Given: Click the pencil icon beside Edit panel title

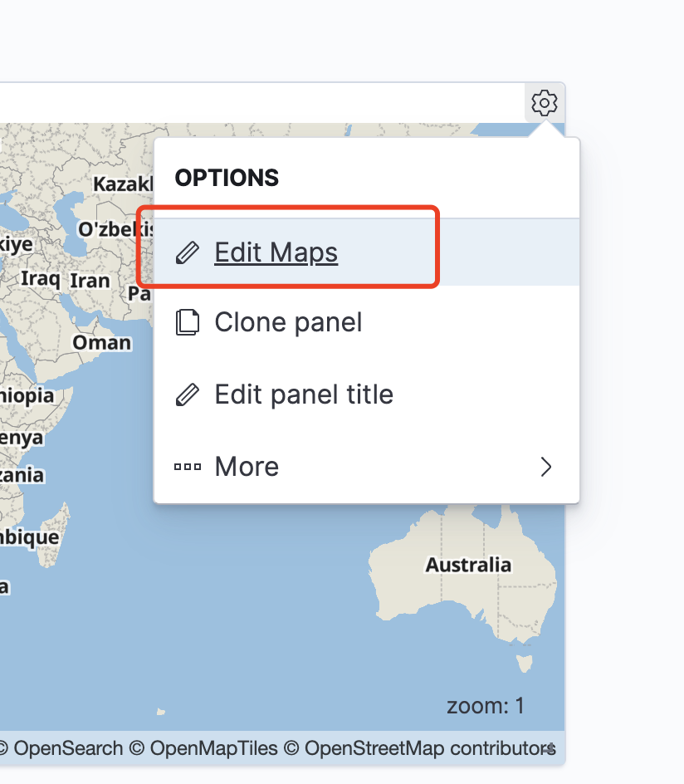Looking at the screenshot, I should point(188,394).
